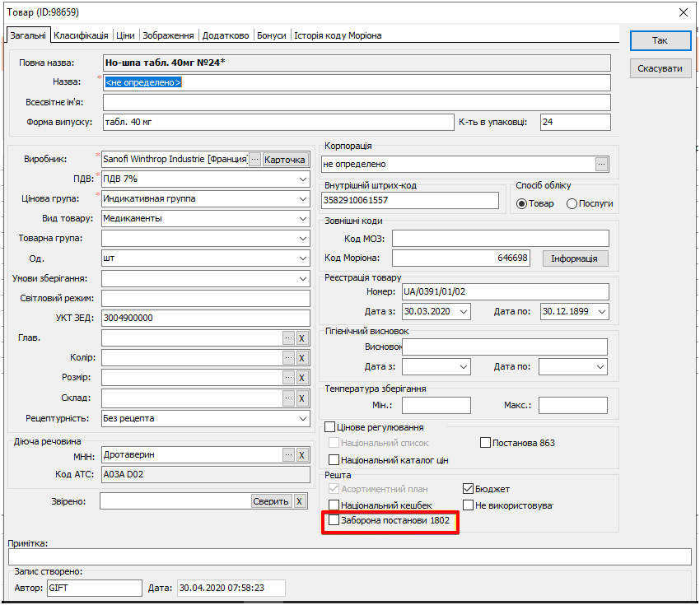Open the Рецептурність dropdown
Screen dimensions: 700x605
click(x=303, y=418)
